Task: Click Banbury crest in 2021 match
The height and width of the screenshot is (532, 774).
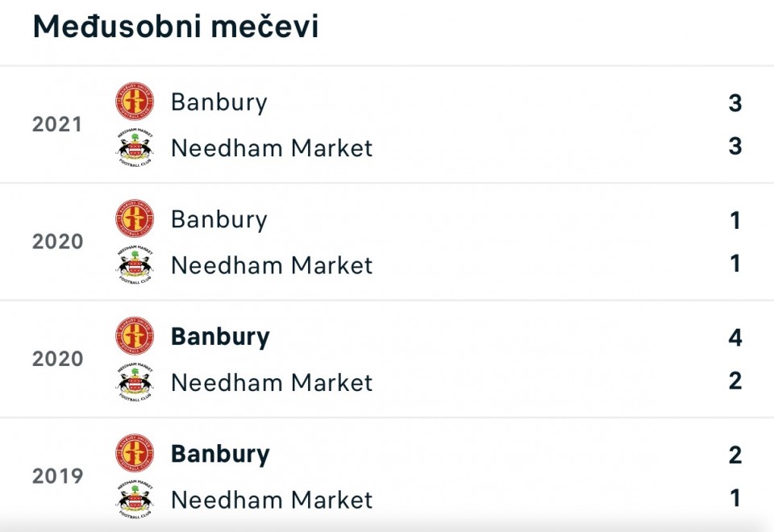Action: [x=134, y=102]
